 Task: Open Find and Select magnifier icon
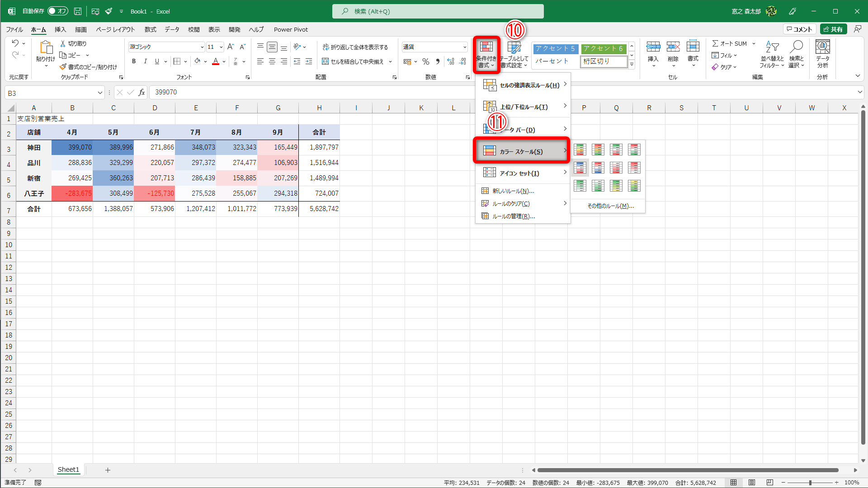pyautogui.click(x=796, y=53)
